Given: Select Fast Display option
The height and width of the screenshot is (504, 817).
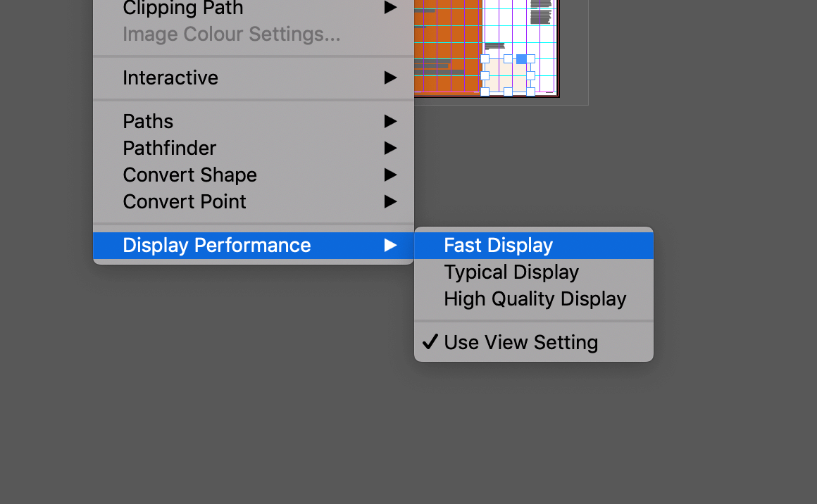Looking at the screenshot, I should point(498,246).
